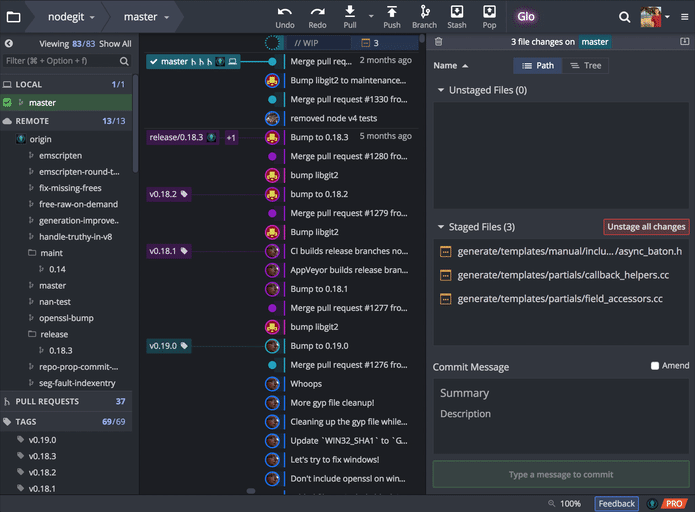The height and width of the screenshot is (512, 695).
Task: Switch to Path view
Action: (x=538, y=66)
